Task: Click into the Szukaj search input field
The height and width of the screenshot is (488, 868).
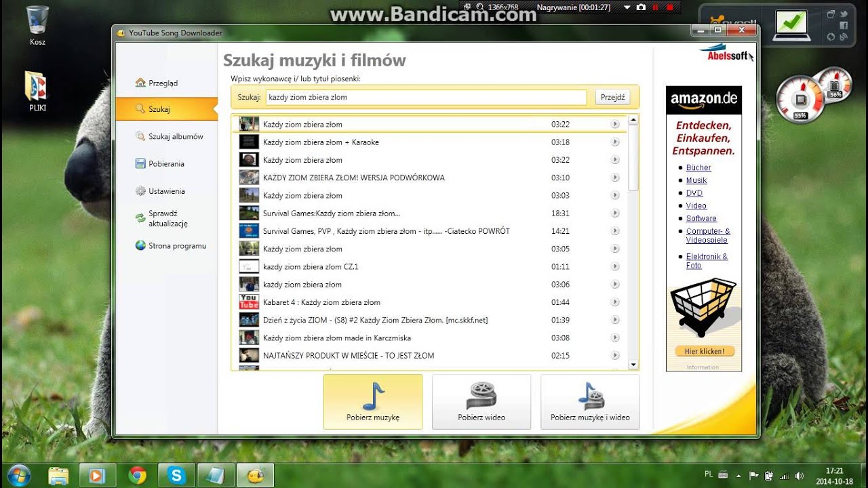Action: tap(426, 97)
